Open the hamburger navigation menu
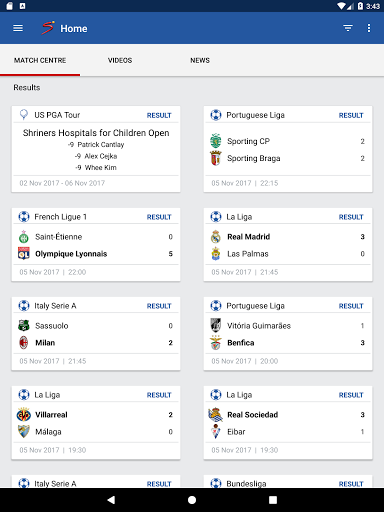Viewport: 384px width, 512px height. pyautogui.click(x=18, y=28)
